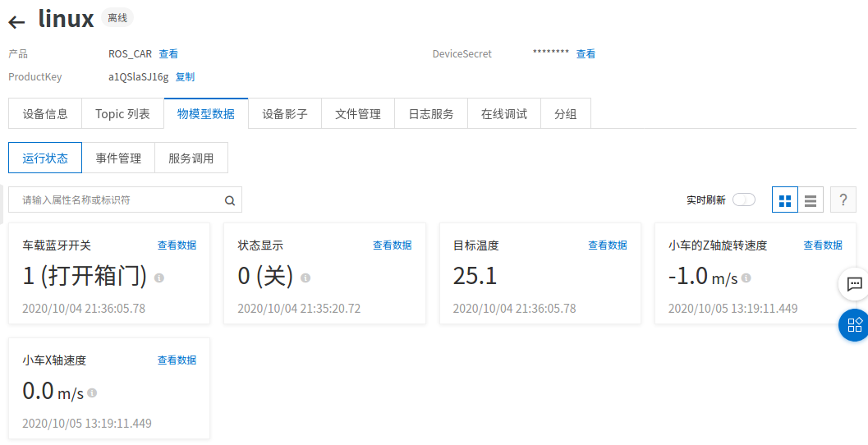Screen dimensions: 868x445
Task: Click the ROS_CAR product name
Action: 130,53
